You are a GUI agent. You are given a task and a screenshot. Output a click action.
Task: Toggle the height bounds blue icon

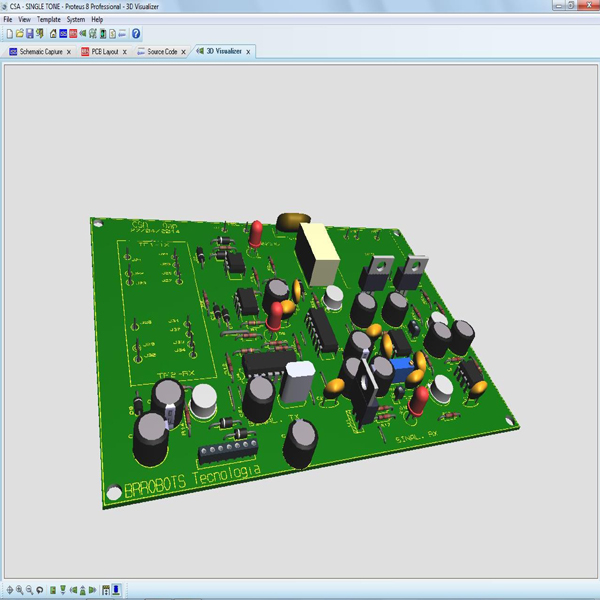(117, 591)
